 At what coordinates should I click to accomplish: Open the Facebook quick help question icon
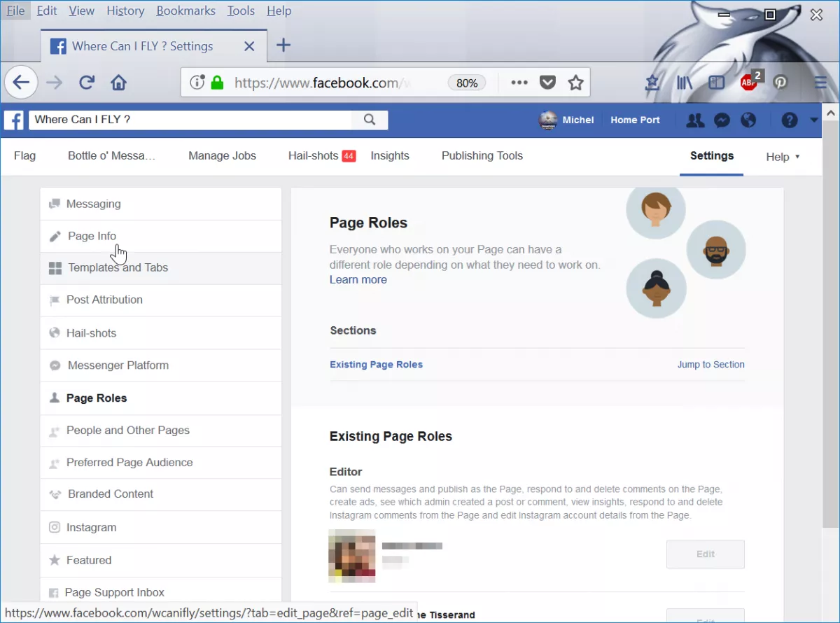(x=790, y=120)
